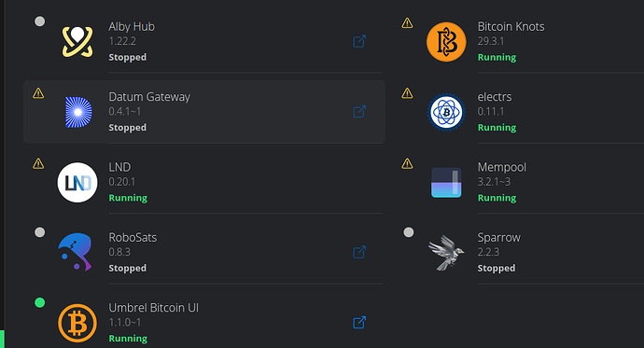Launch Umbrel Bitcoin UI via its external link icon
The height and width of the screenshot is (348, 644).
pyautogui.click(x=359, y=323)
